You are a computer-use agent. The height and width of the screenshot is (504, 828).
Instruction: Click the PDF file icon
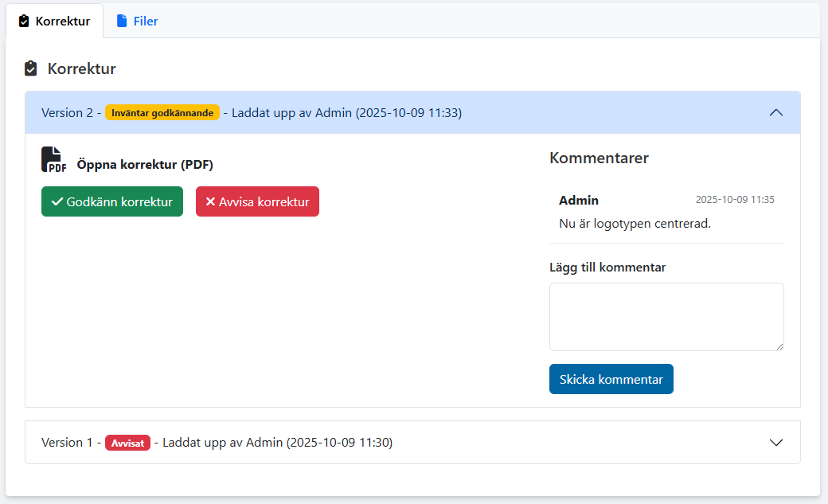point(53,160)
